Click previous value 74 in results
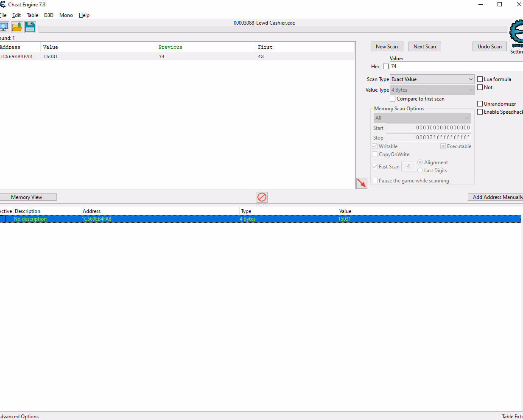The height and width of the screenshot is (420, 523). [162, 56]
